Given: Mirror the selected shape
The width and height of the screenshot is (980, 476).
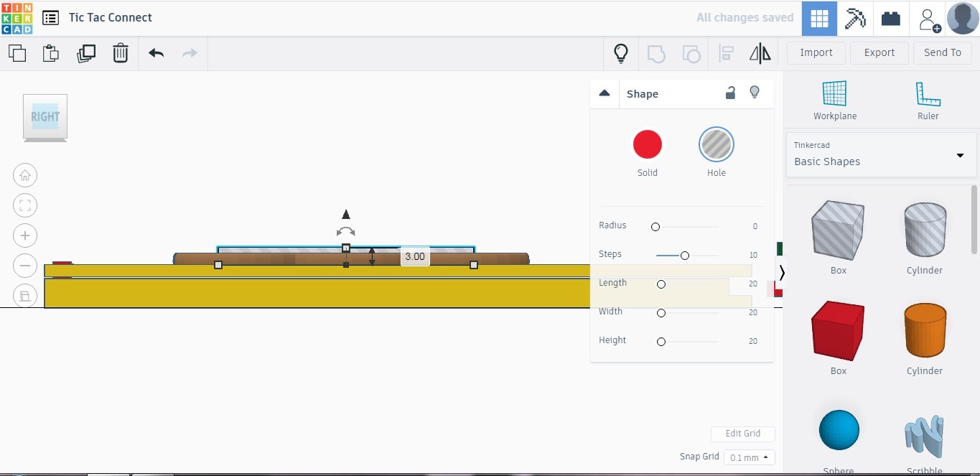Looking at the screenshot, I should click(x=760, y=52).
